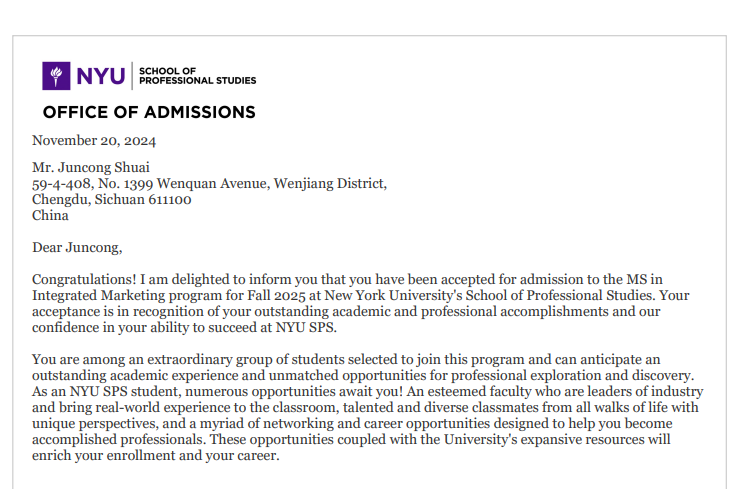Click the Office of Admissions heading

[x=149, y=112]
